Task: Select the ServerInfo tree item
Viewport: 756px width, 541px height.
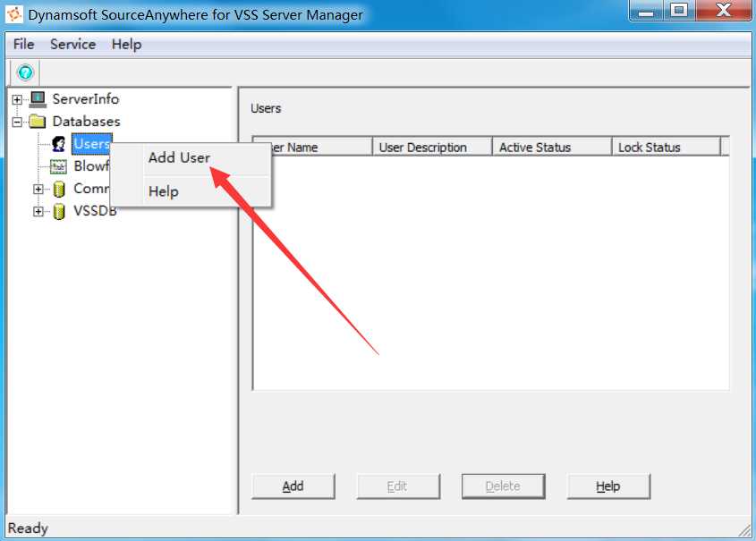Action: (85, 98)
